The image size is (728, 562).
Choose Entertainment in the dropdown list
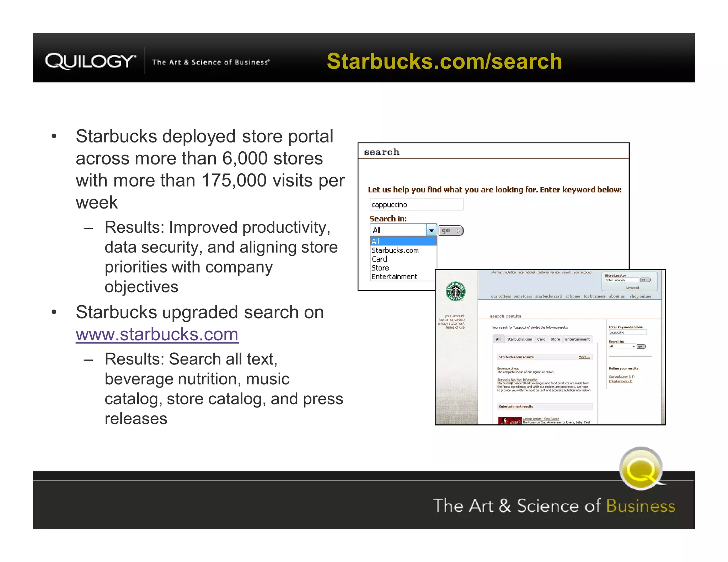coord(394,277)
